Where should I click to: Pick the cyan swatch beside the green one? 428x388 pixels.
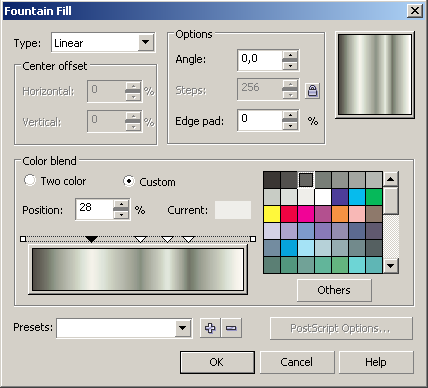(x=357, y=197)
